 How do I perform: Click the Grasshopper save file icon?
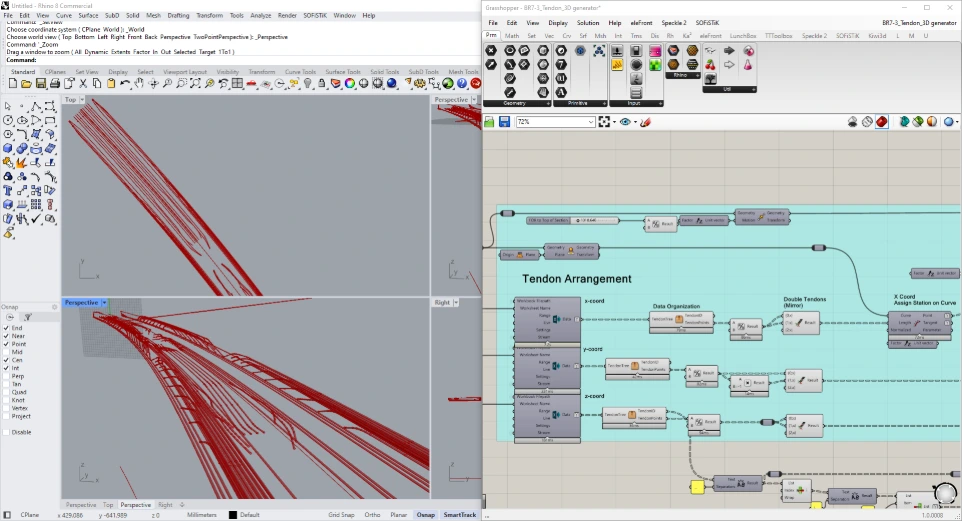pyautogui.click(x=505, y=122)
